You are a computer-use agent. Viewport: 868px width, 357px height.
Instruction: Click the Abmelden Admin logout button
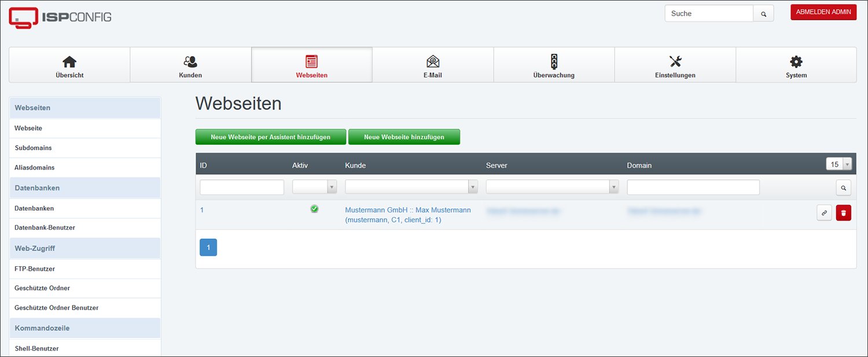point(823,12)
